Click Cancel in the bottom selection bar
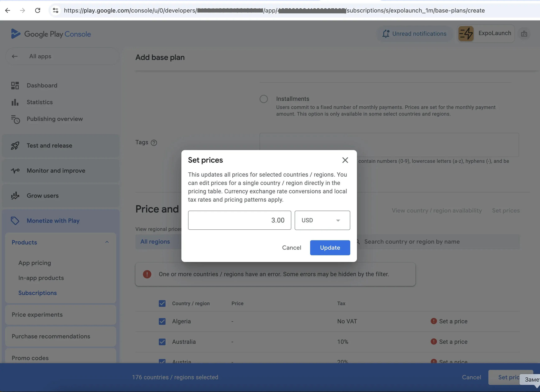Image resolution: width=540 pixels, height=392 pixels. (x=471, y=377)
